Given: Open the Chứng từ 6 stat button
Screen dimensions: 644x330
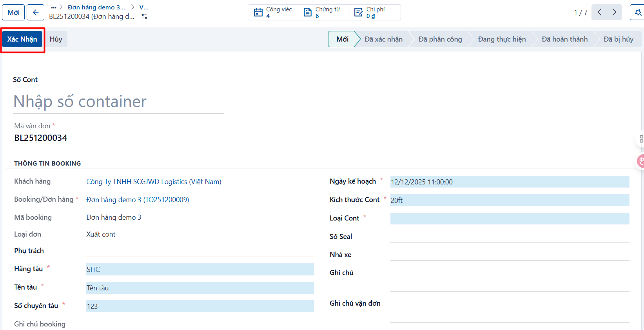Looking at the screenshot, I should pyautogui.click(x=324, y=12).
